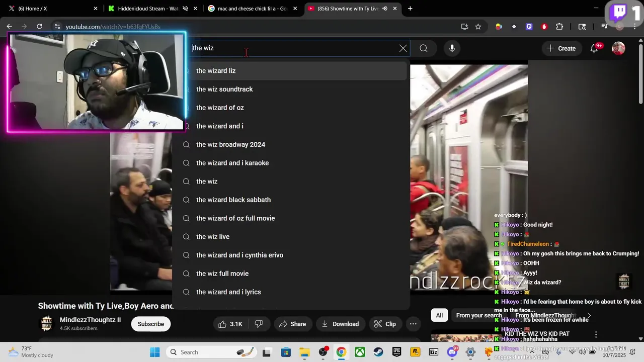The height and width of the screenshot is (362, 644).
Task: Open the KID THE WIZ VS KID PAT video
Action: 537,334
